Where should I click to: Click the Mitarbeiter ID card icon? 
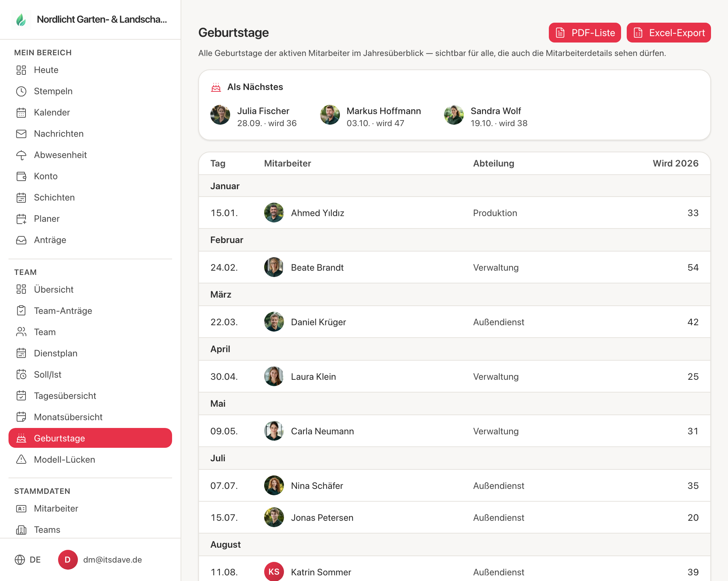(21, 509)
